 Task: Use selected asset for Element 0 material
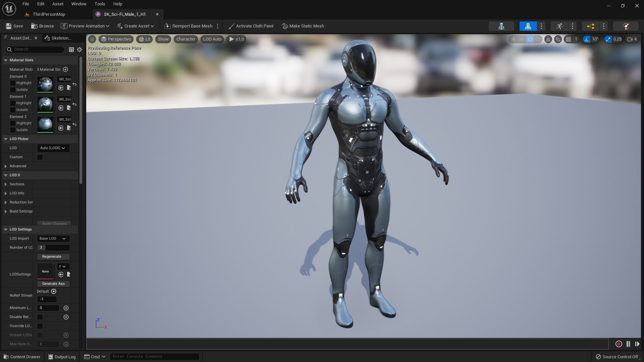61,88
